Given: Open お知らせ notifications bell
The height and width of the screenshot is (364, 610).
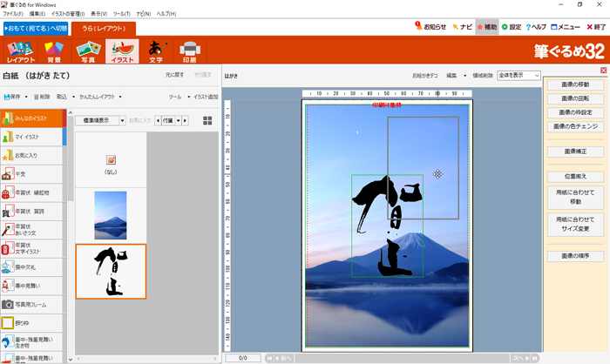Looking at the screenshot, I should 430,27.
